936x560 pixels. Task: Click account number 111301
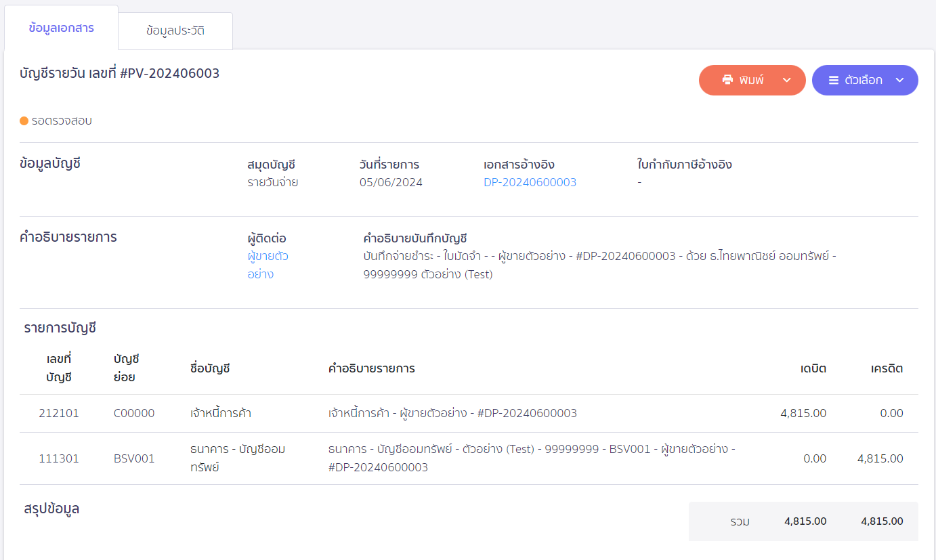[59, 458]
